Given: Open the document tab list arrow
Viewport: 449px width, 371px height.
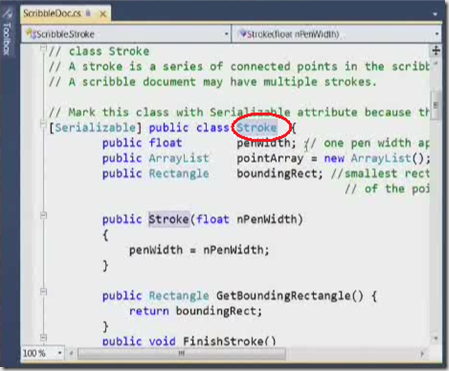Looking at the screenshot, I should point(435,14).
